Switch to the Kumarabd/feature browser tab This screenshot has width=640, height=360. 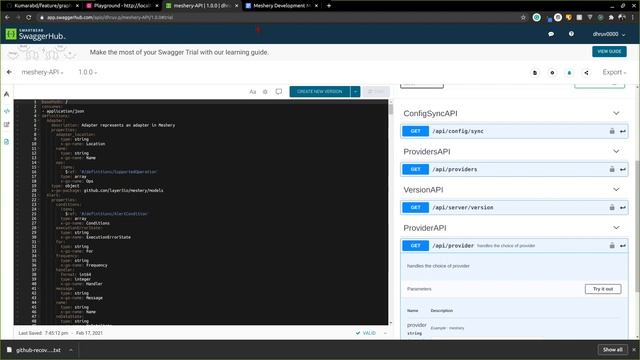coord(42,6)
